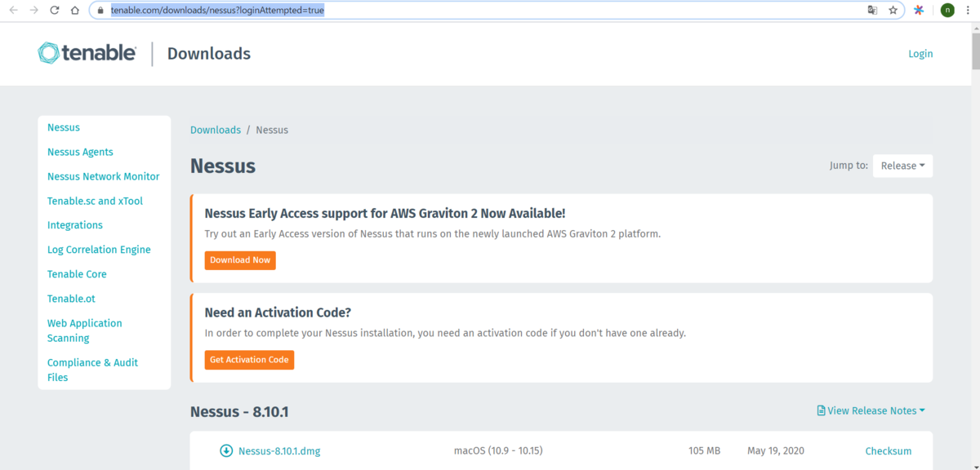Viewport: 980px width, 470px height.
Task: Click the Nessus - 8.10.1 heading
Action: 239,411
